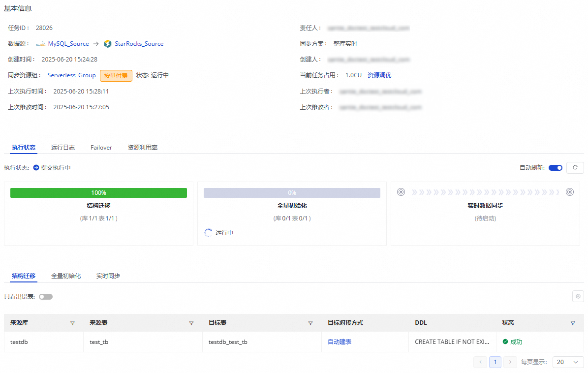
Task: Enable the 只看出错表 switch
Action: pos(46,297)
